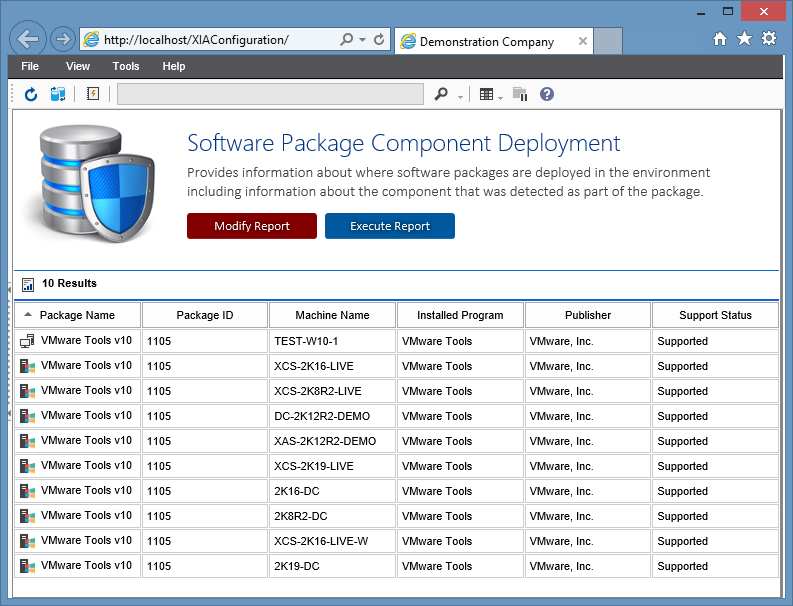The height and width of the screenshot is (606, 793).
Task: Select the XAS-2K12R2-DEMO machine name cell
Action: click(x=332, y=441)
